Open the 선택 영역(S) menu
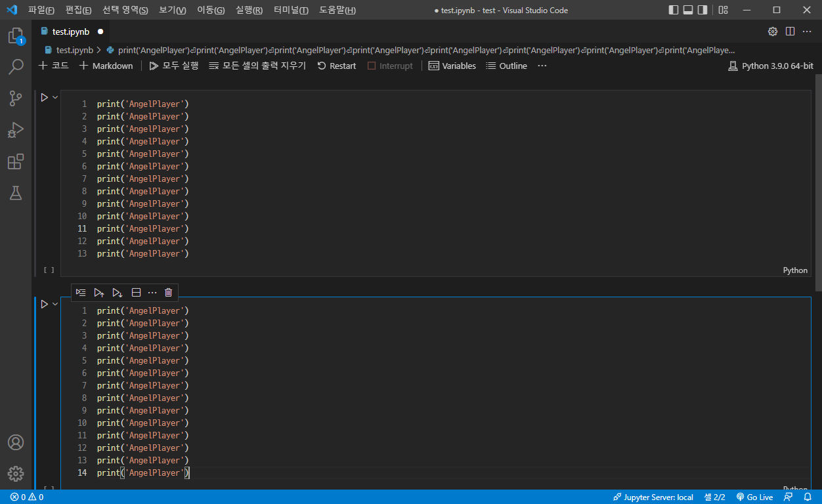822x504 pixels. [x=125, y=10]
